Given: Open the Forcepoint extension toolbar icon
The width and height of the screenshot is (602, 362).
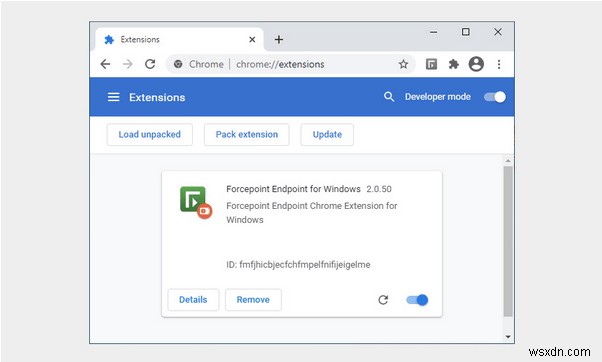Looking at the screenshot, I should point(432,64).
